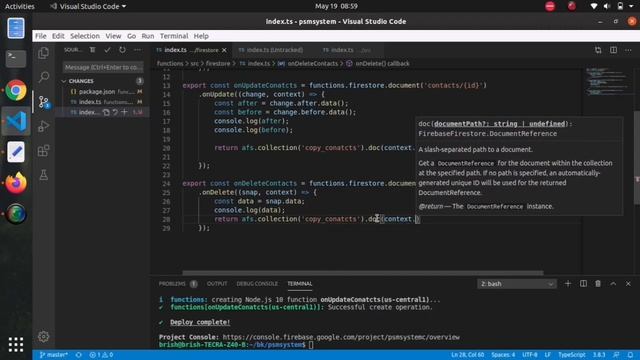Synchronize changes icon in status bar

coord(78,355)
